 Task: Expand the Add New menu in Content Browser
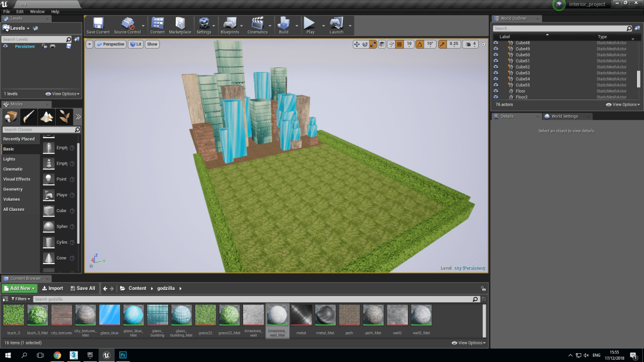19,288
